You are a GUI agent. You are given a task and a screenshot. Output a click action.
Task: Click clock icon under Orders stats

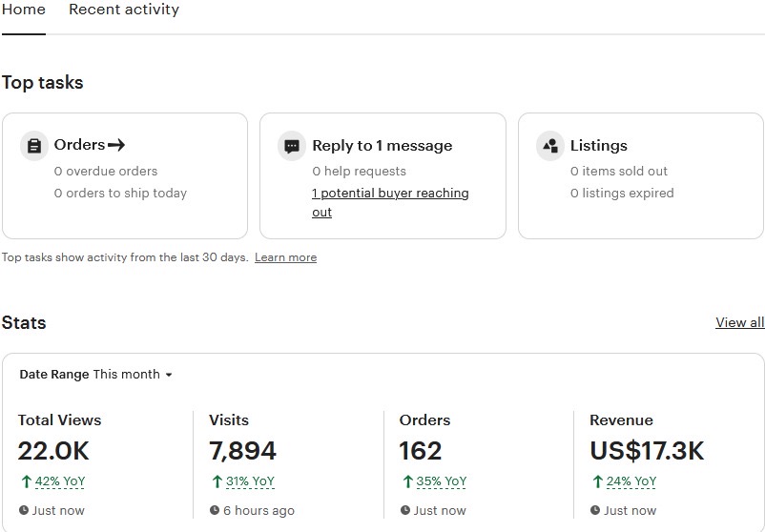coord(405,510)
